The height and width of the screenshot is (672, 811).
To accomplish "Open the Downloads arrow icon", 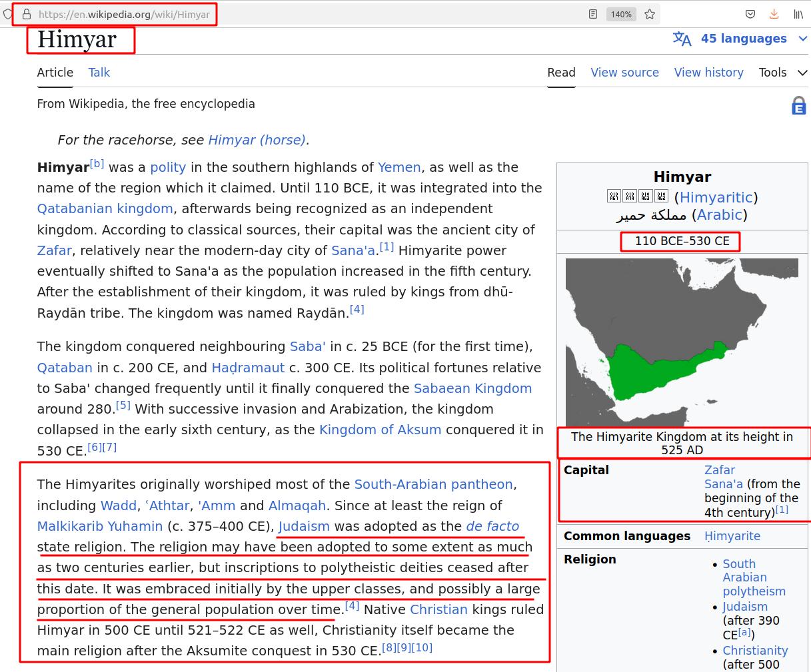I will (774, 14).
